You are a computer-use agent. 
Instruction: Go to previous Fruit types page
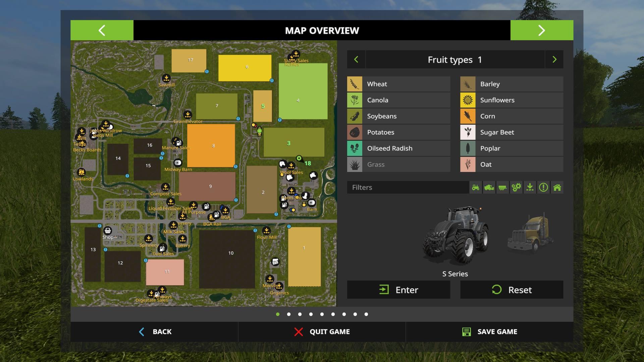pos(356,60)
